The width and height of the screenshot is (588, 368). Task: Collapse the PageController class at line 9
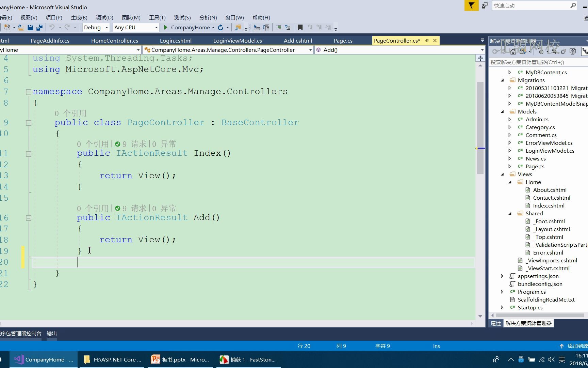(x=29, y=123)
